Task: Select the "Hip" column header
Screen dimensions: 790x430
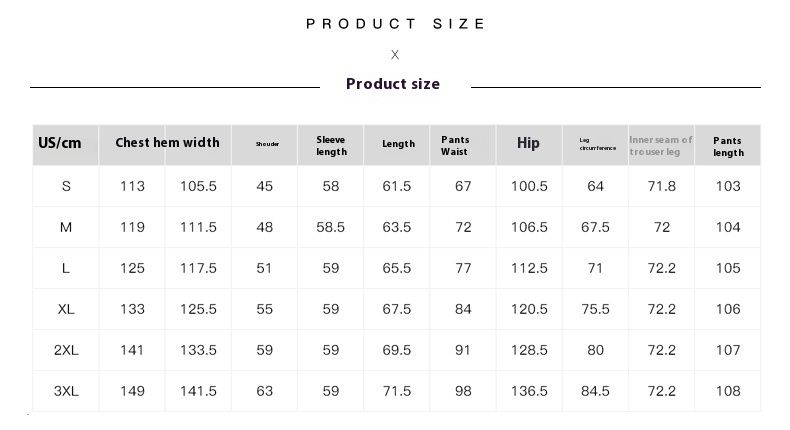Action: [x=528, y=144]
